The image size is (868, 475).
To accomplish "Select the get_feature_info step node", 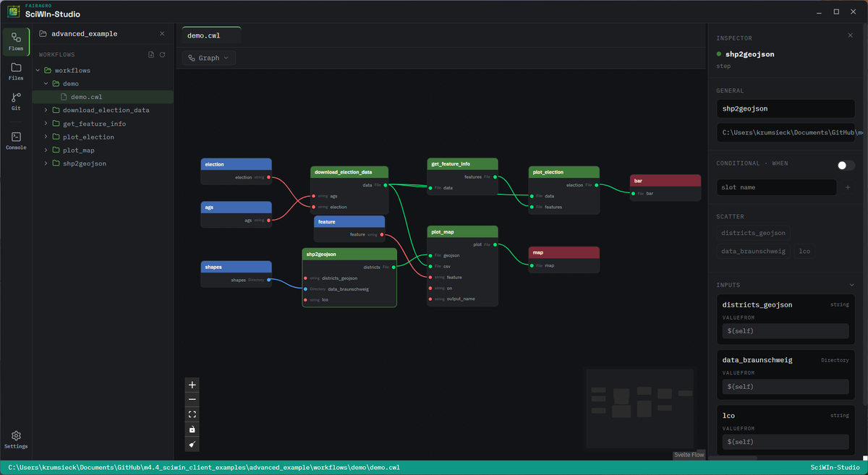I will 462,176.
